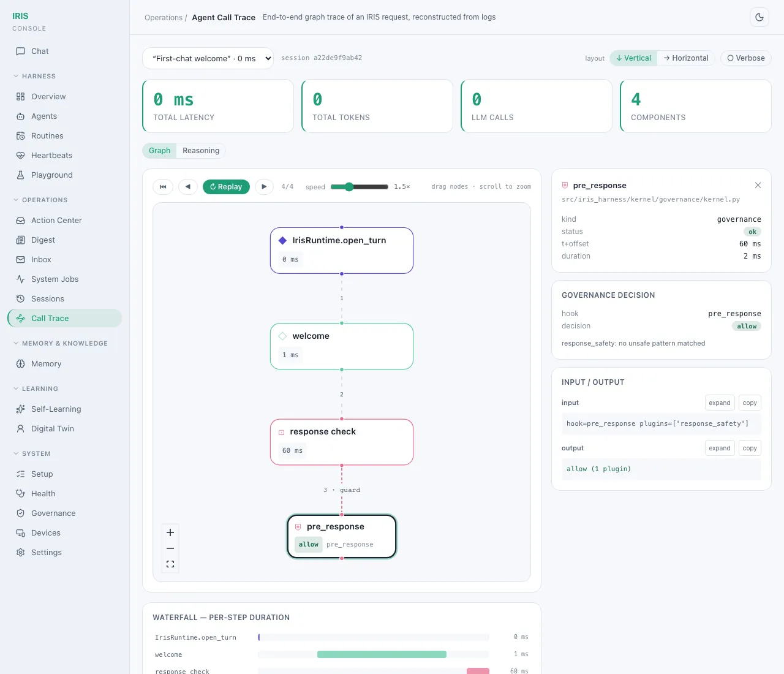Expand the output field content

pos(720,449)
